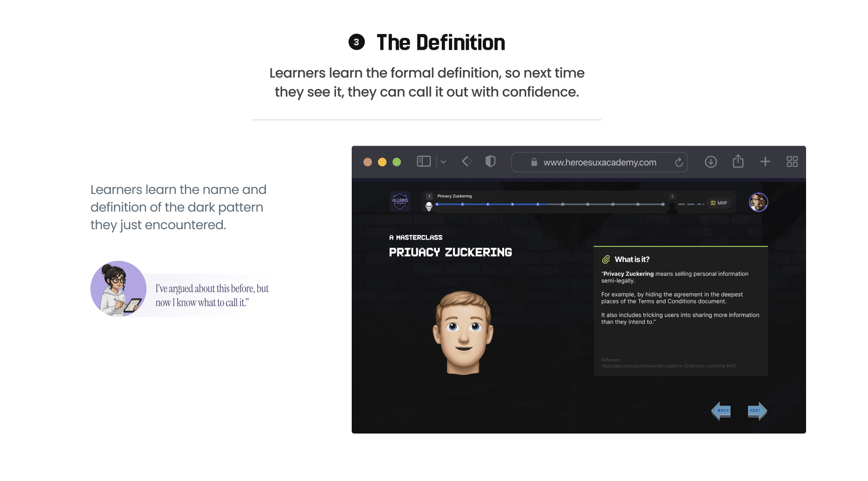
Task: Show the browser downloads icon
Action: click(711, 162)
